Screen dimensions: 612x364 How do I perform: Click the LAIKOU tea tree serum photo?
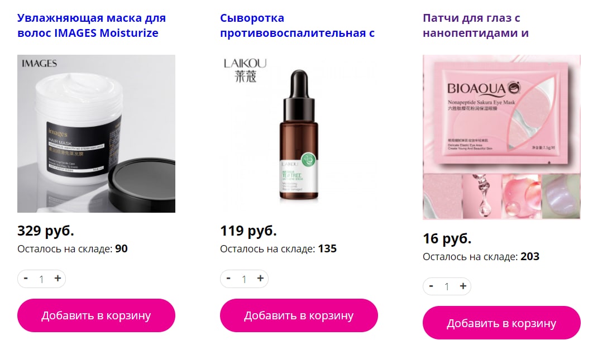tap(299, 134)
